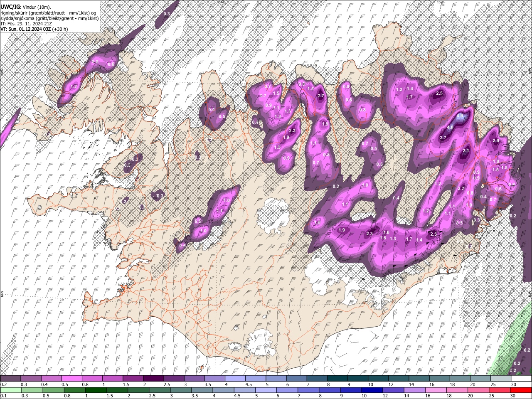Pick the darkest purple 2 swatch in snow scale
Screen dimensions: 532x399
(153, 379)
